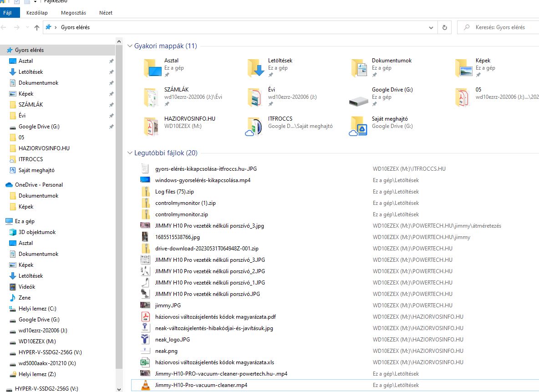Switch to the Nézet ribbon tab
Viewport: 539px width, 392px height.
(105, 13)
